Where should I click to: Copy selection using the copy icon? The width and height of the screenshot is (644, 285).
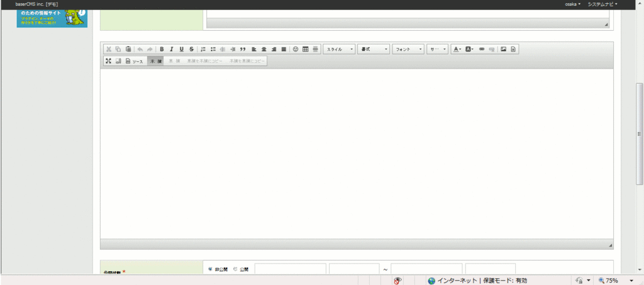(118, 49)
